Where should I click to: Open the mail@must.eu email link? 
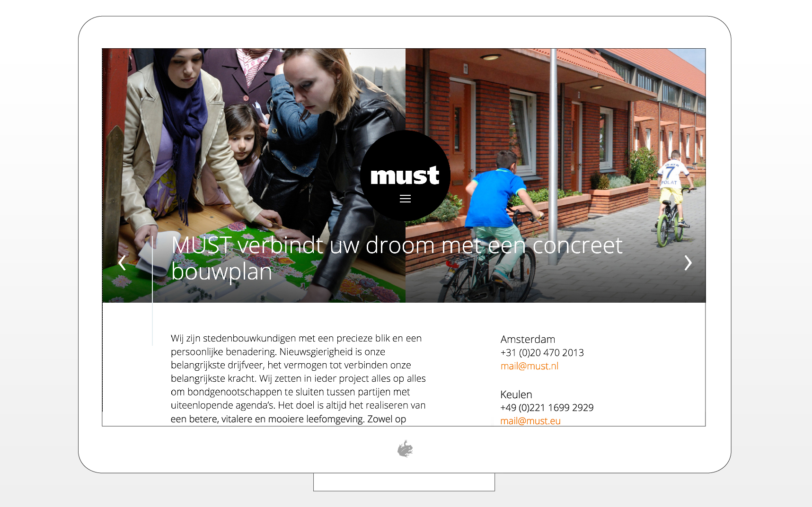click(x=530, y=421)
